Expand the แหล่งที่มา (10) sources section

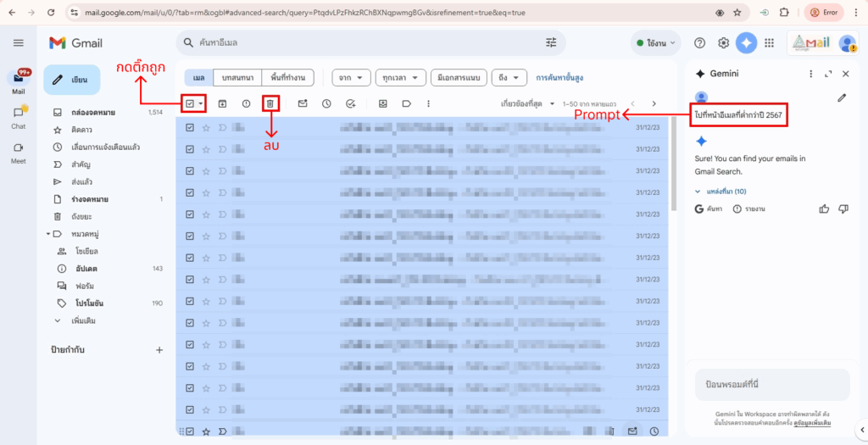pyautogui.click(x=721, y=192)
